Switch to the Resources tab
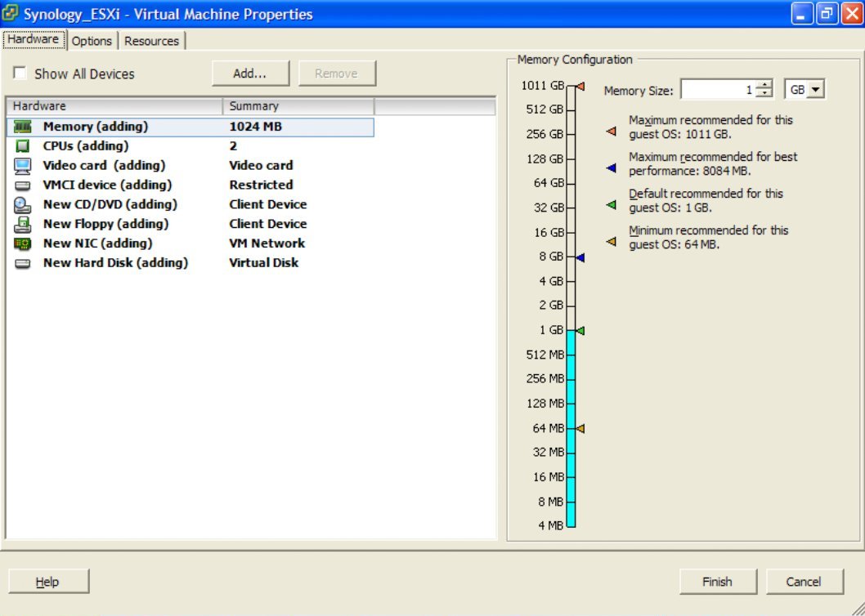This screenshot has width=865, height=616. click(152, 40)
